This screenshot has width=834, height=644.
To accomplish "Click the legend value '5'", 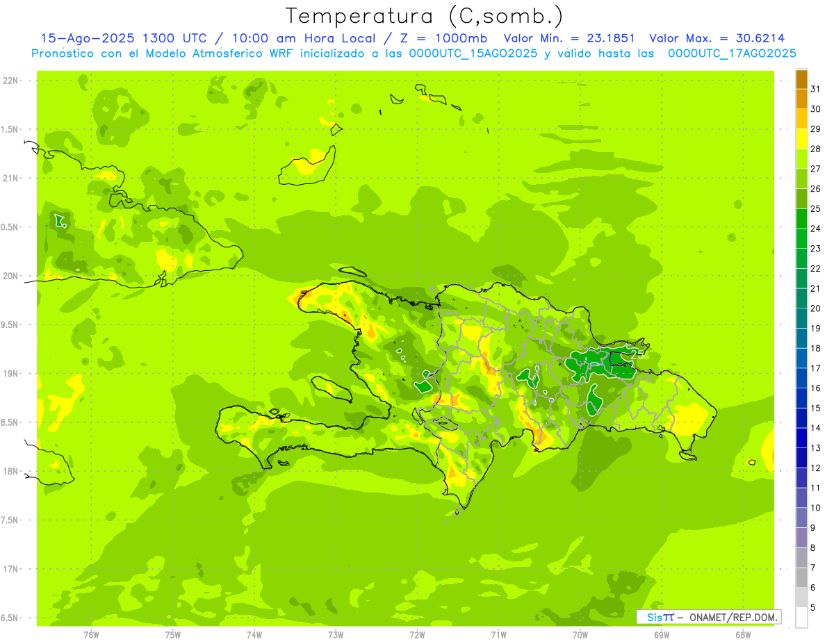I will [813, 608].
